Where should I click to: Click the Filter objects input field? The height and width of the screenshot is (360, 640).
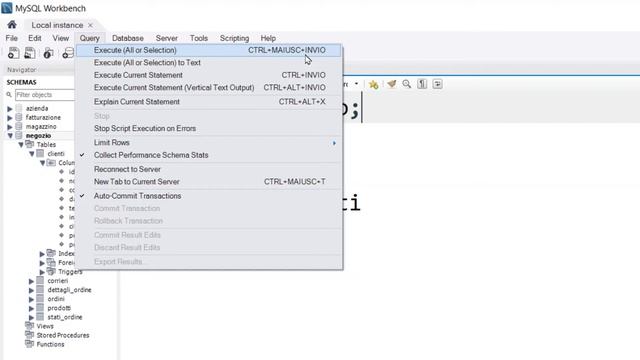(45, 95)
